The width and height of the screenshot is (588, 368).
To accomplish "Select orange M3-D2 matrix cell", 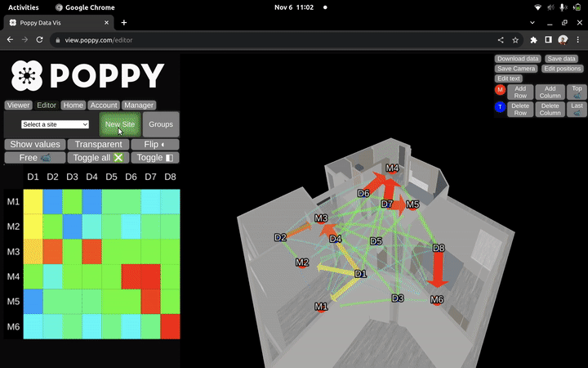I will click(52, 252).
